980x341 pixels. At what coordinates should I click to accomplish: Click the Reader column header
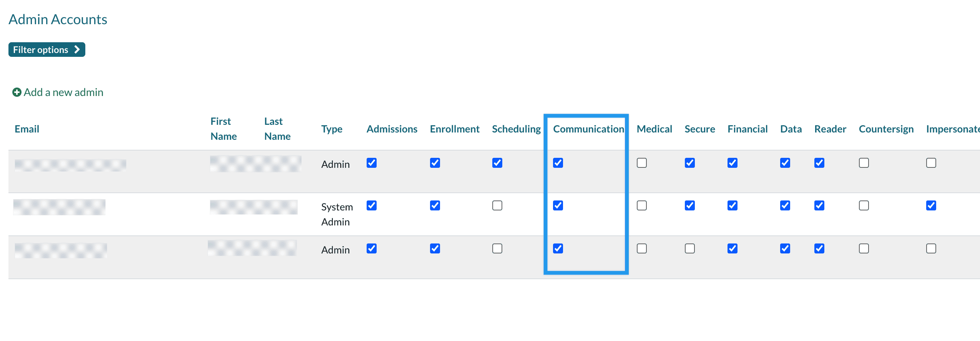click(830, 129)
